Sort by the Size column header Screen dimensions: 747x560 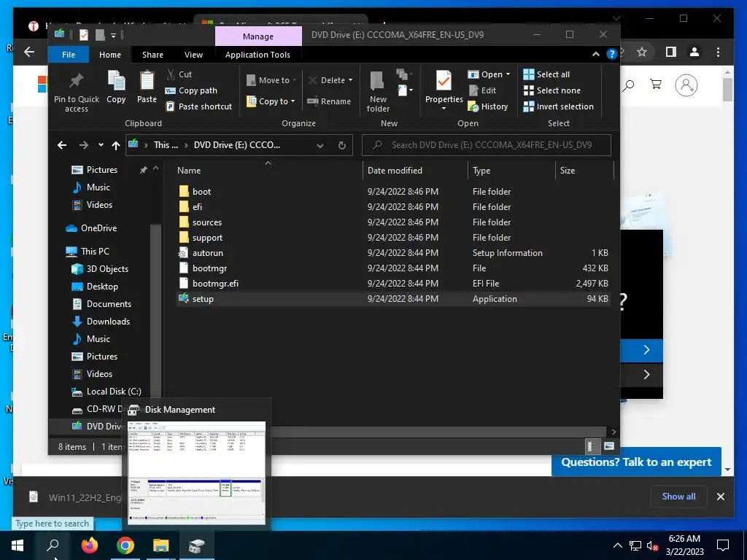coord(584,171)
